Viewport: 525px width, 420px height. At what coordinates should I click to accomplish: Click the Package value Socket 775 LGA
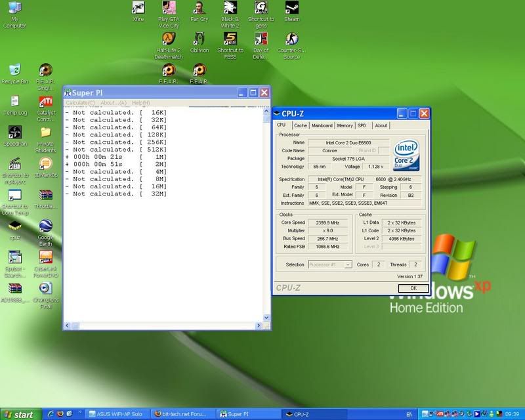[348, 159]
